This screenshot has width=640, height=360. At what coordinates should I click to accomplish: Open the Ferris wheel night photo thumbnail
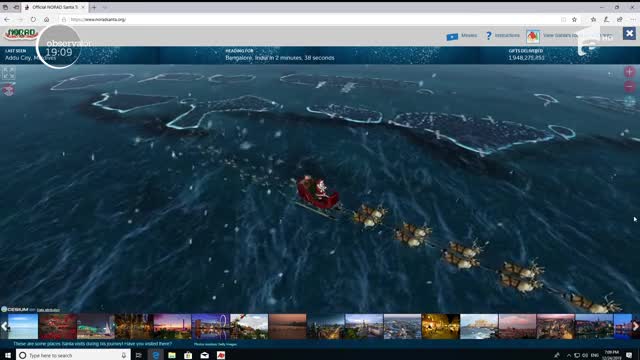tap(211, 327)
